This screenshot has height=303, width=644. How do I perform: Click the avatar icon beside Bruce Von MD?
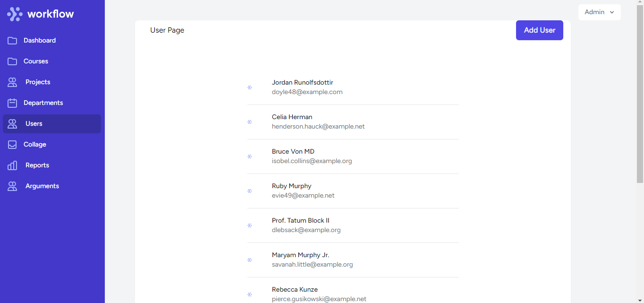(249, 157)
